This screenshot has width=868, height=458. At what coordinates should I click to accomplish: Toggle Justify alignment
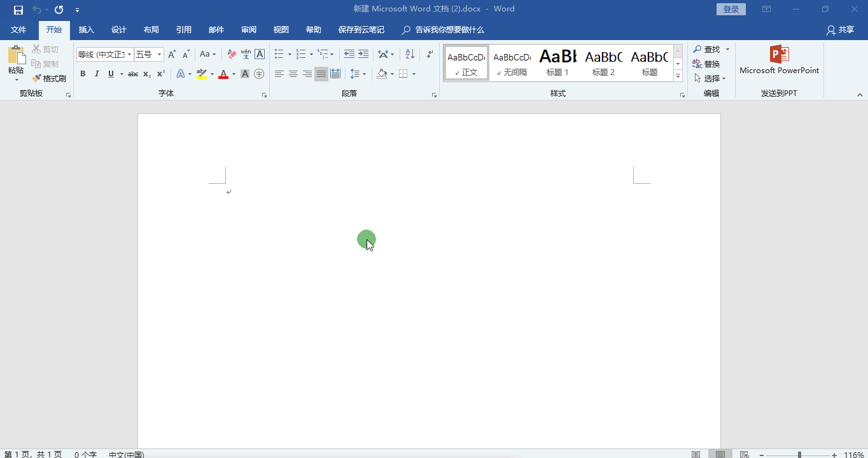(x=321, y=74)
